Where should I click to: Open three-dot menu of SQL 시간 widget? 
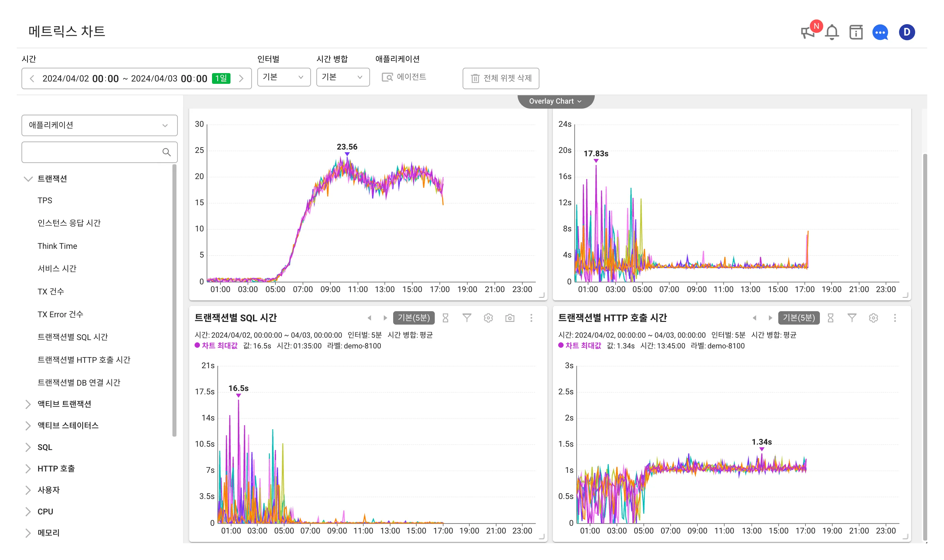[x=531, y=318]
